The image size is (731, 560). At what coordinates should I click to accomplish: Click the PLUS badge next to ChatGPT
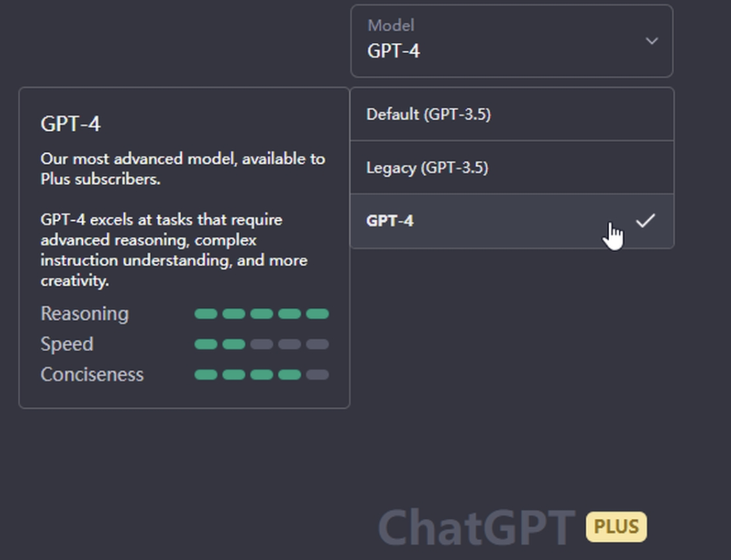tap(616, 527)
